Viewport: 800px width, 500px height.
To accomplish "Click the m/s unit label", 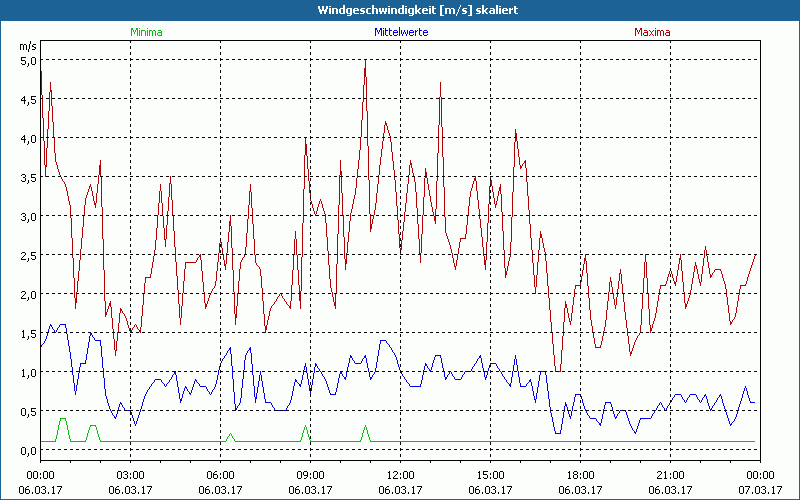I will click(27, 46).
